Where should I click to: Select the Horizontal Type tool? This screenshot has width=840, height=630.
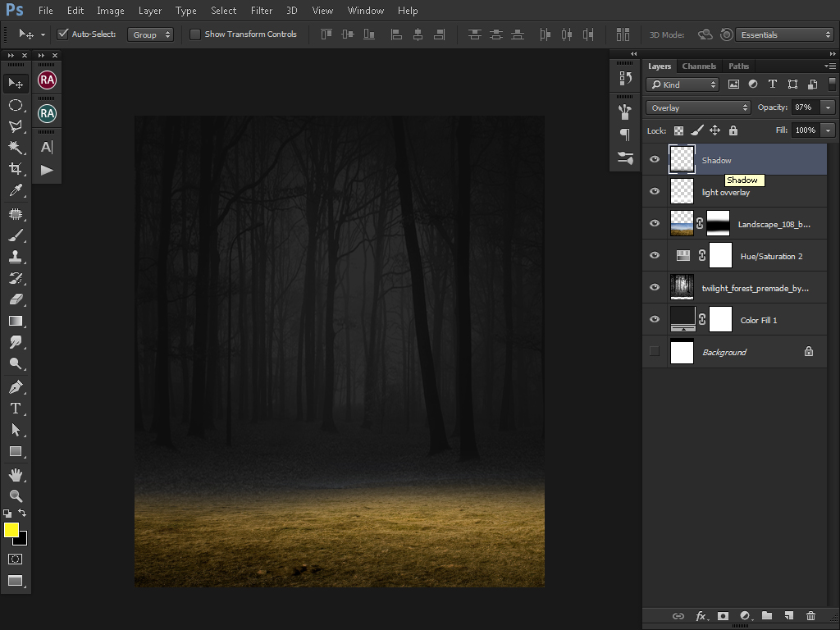(x=15, y=409)
